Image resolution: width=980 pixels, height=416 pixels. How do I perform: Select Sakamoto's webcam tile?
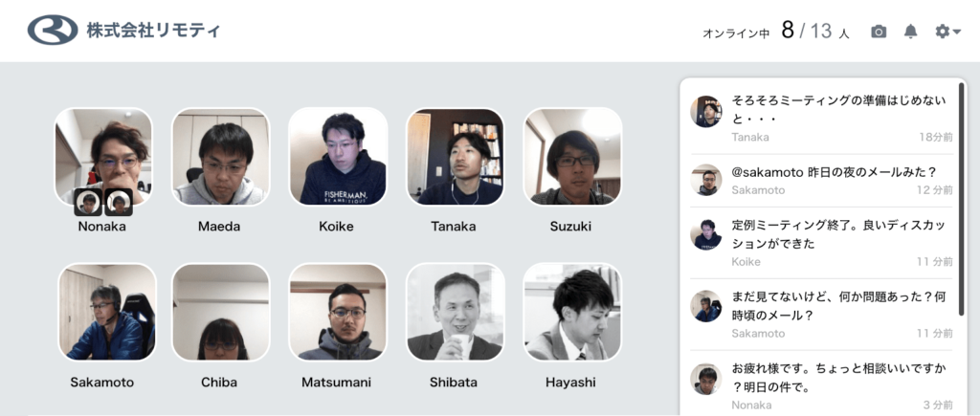point(107,312)
